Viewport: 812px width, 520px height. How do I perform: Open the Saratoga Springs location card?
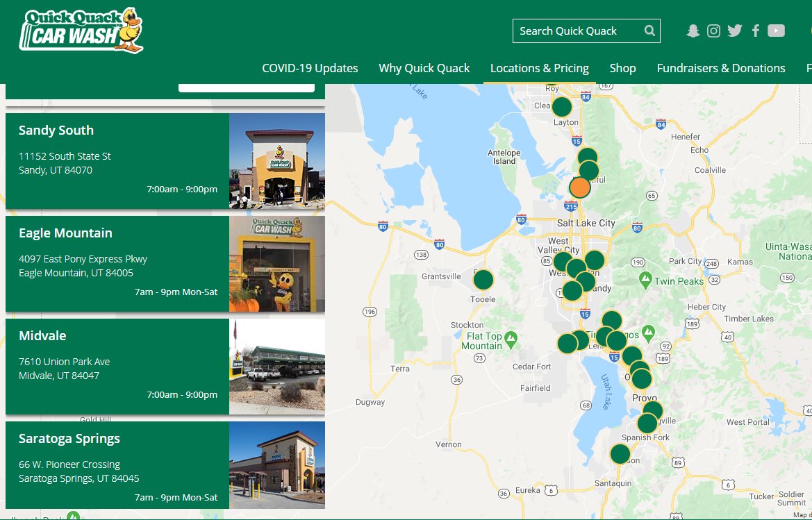[165, 465]
